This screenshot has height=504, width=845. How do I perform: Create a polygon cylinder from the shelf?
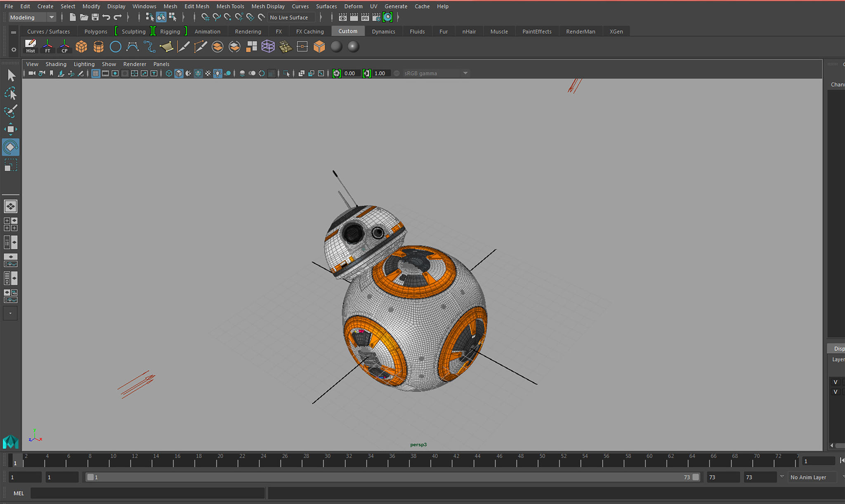[98, 47]
